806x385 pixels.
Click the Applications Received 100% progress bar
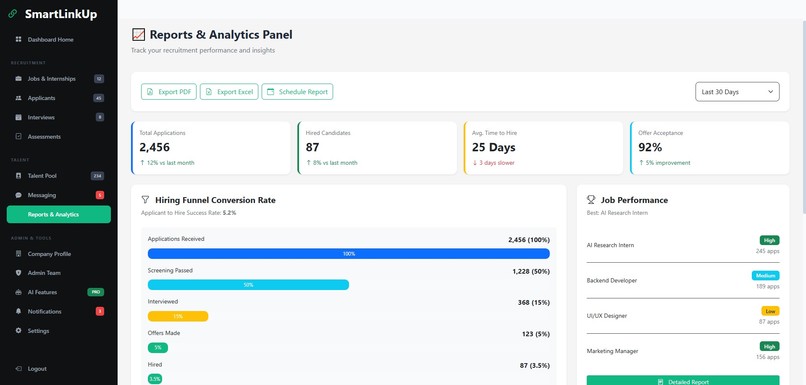pyautogui.click(x=349, y=254)
